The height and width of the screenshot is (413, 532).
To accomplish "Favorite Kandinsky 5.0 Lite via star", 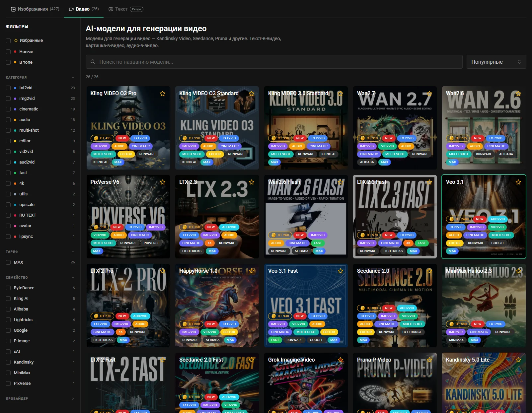I will [x=518, y=360].
